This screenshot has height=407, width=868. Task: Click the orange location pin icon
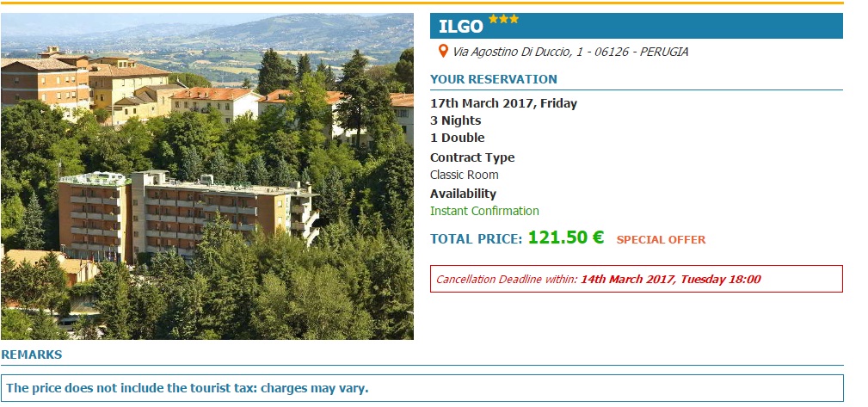coord(443,52)
